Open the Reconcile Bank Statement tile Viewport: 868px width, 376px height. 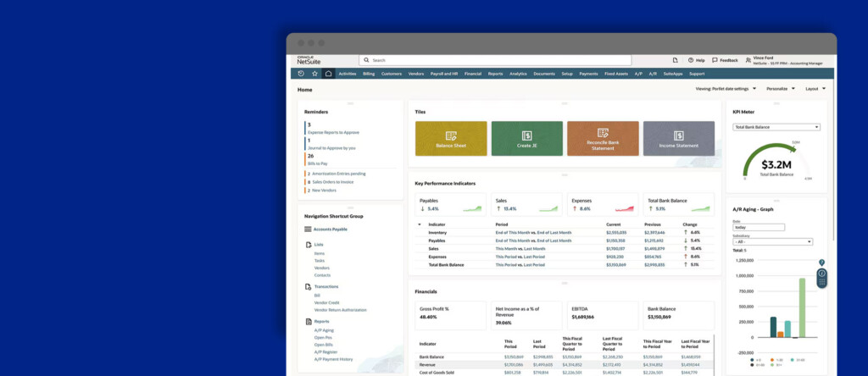[603, 138]
